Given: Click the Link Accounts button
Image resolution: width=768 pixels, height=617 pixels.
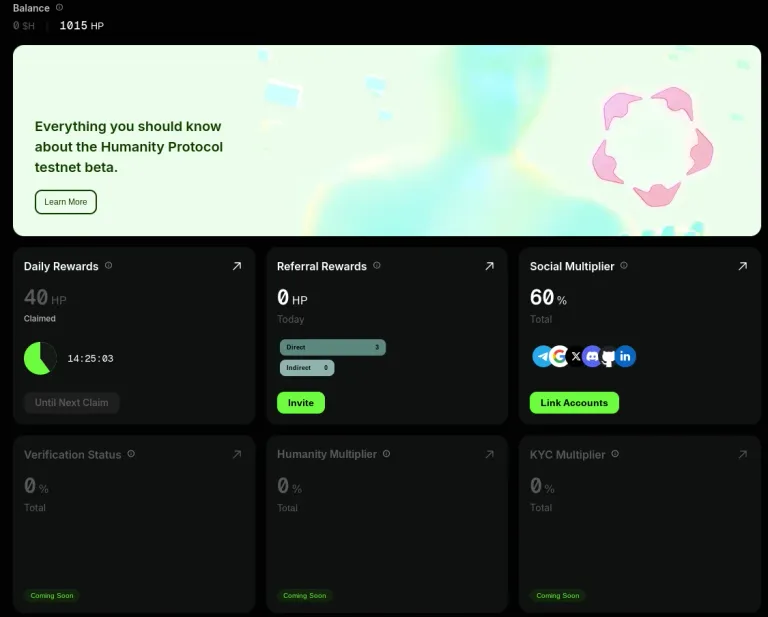Looking at the screenshot, I should tap(574, 403).
